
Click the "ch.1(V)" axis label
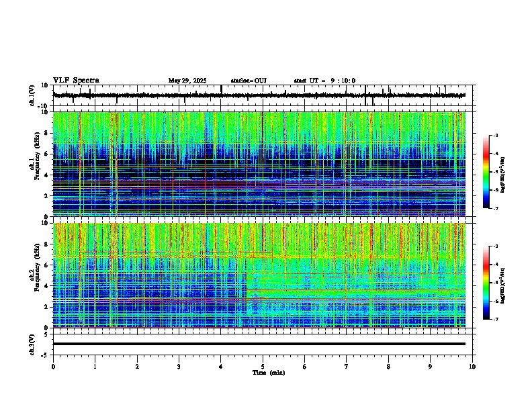tap(32, 95)
